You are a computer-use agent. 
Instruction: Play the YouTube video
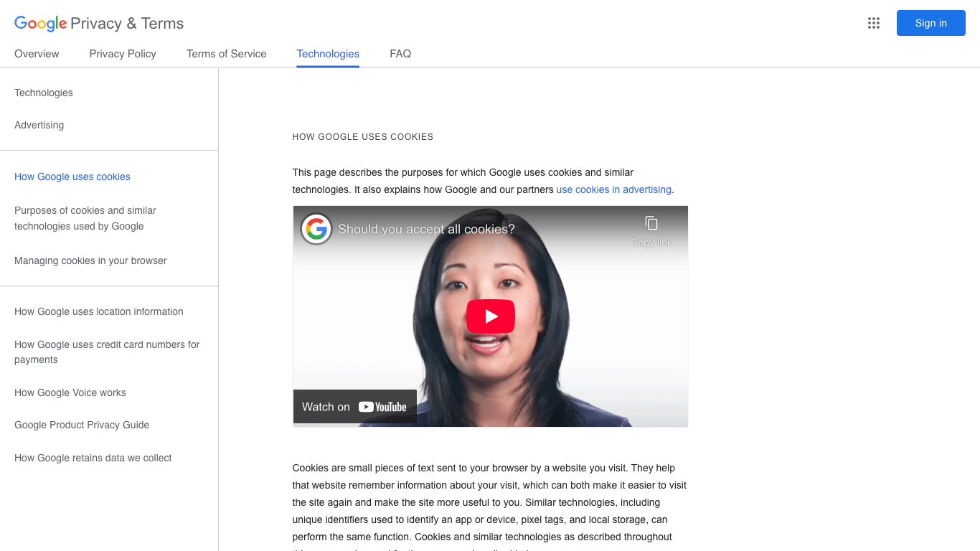[491, 316]
